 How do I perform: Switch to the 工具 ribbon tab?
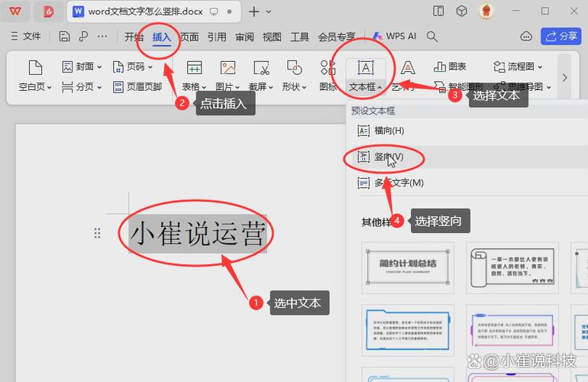click(x=299, y=37)
